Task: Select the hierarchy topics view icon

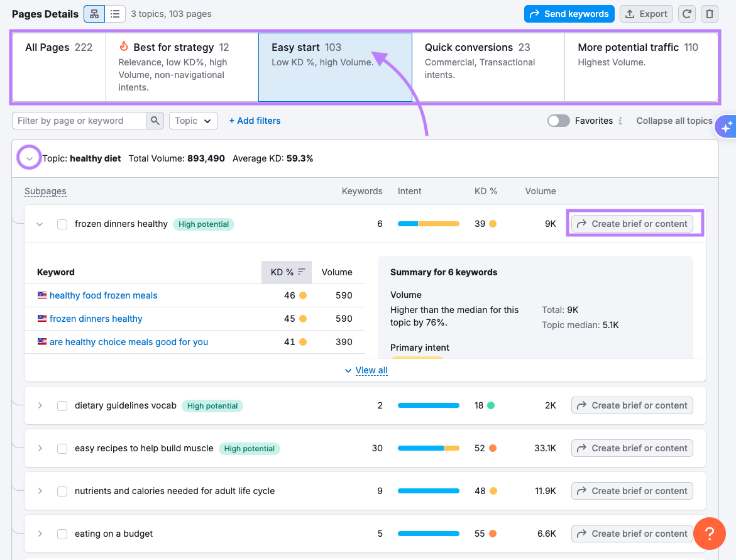Action: point(94,13)
